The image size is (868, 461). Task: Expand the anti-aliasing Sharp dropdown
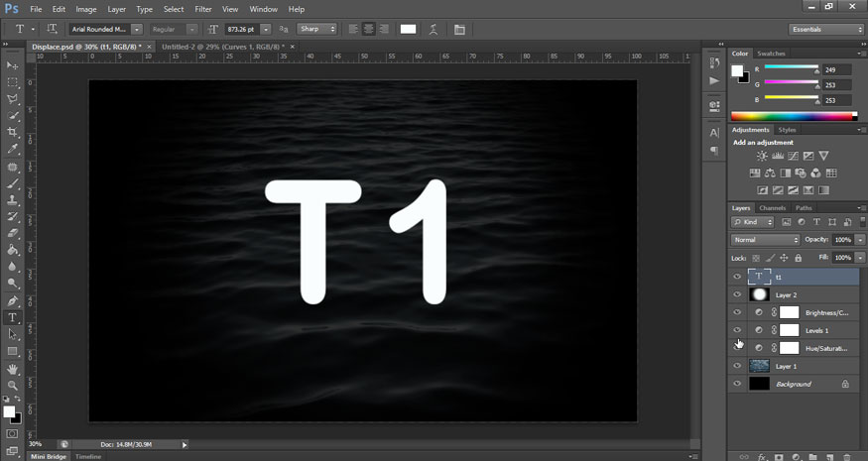pyautogui.click(x=316, y=30)
